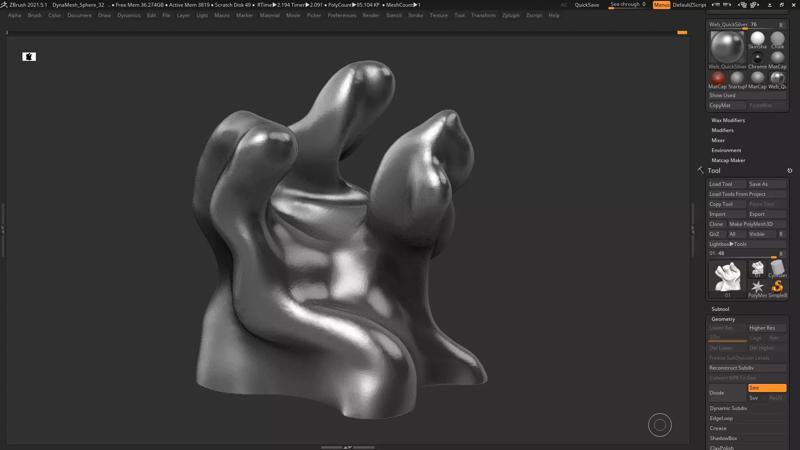Click the Make PolyMesh3D button
The image size is (800, 450).
(751, 224)
